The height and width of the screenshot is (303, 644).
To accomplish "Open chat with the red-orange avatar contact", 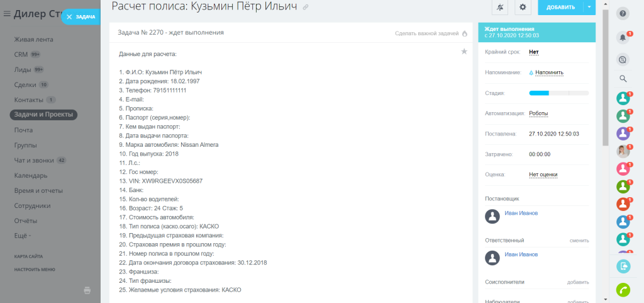I will [623, 204].
